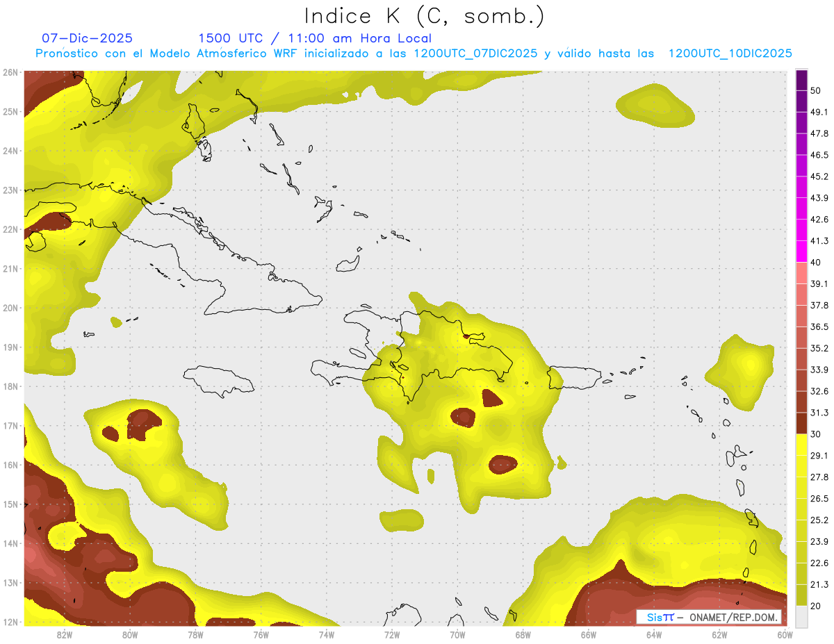This screenshot has height=644, width=834.
Task: Click the 'ONAMET/REP.DOM.' watermark label
Action: [x=733, y=617]
